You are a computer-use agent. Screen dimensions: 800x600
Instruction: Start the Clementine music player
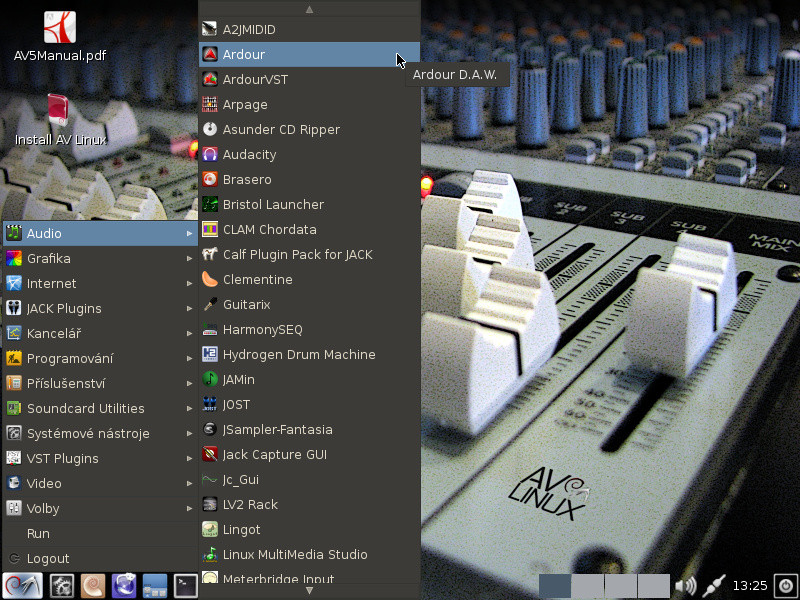[309, 279]
